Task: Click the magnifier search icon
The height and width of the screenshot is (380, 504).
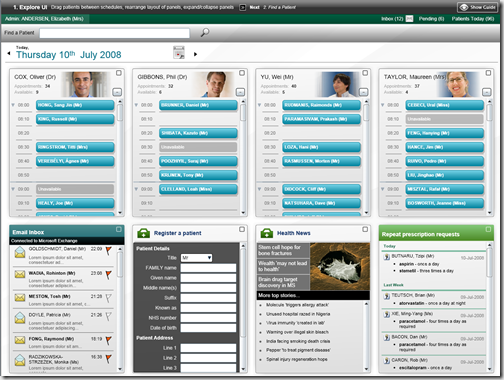Action: tap(205, 32)
